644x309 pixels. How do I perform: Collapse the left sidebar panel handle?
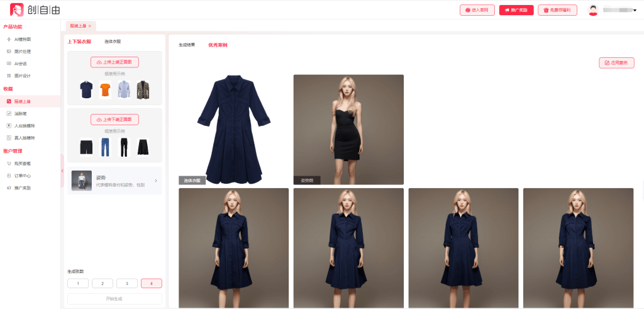coord(62,171)
